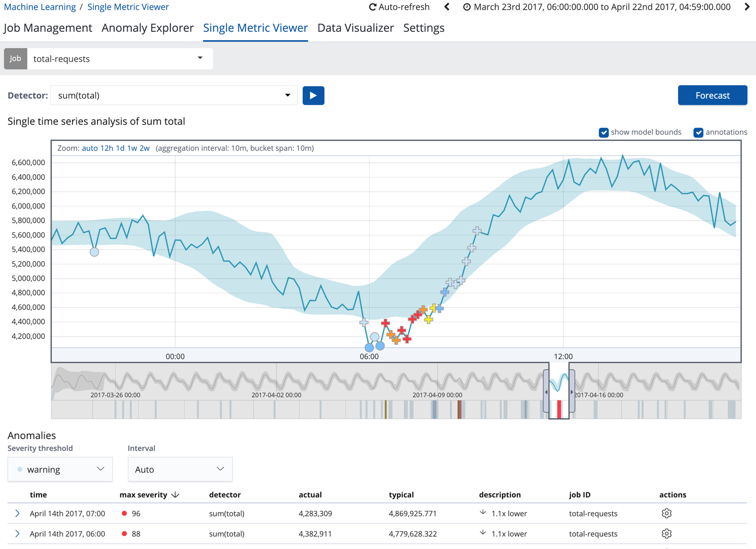Open actions gear for 06:00 anomaly
The image size is (756, 549).
(x=666, y=534)
